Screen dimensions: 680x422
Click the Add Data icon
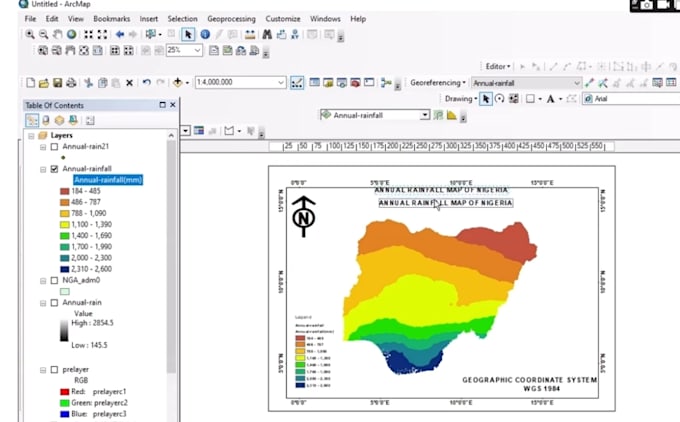[177, 82]
